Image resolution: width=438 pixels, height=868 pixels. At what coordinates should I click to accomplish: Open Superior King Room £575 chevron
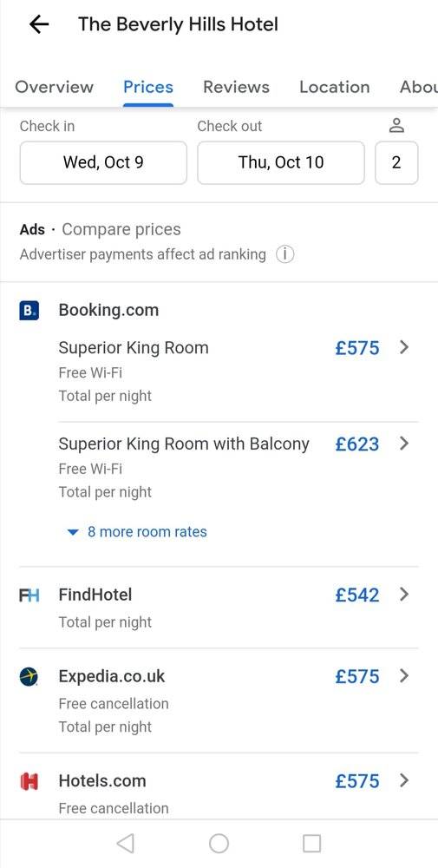404,348
